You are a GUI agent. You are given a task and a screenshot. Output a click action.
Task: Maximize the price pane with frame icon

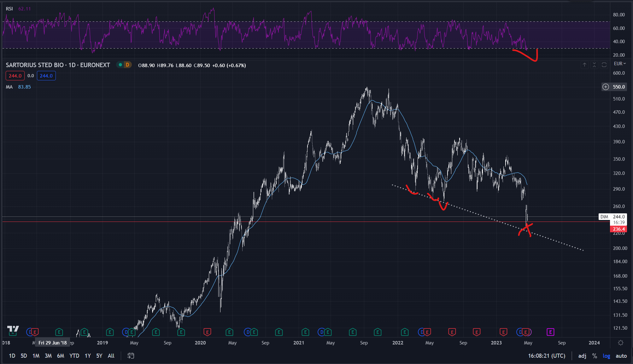coord(604,65)
